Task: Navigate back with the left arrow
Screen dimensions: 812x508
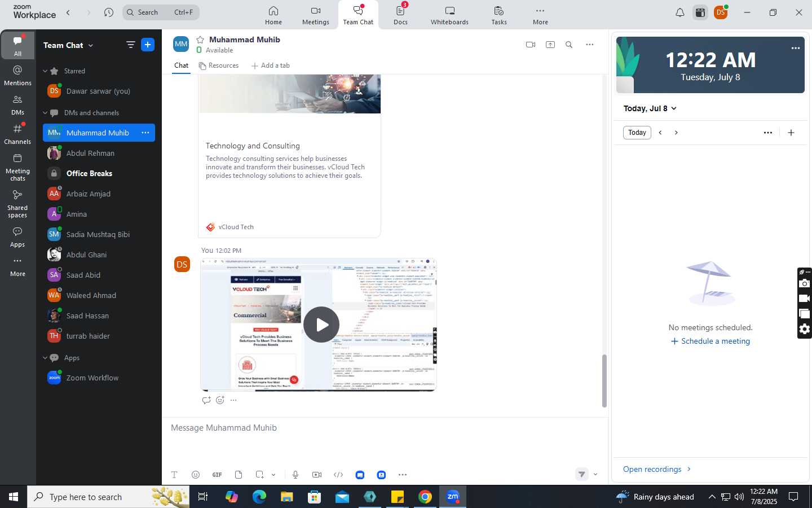Action: [x=68, y=12]
